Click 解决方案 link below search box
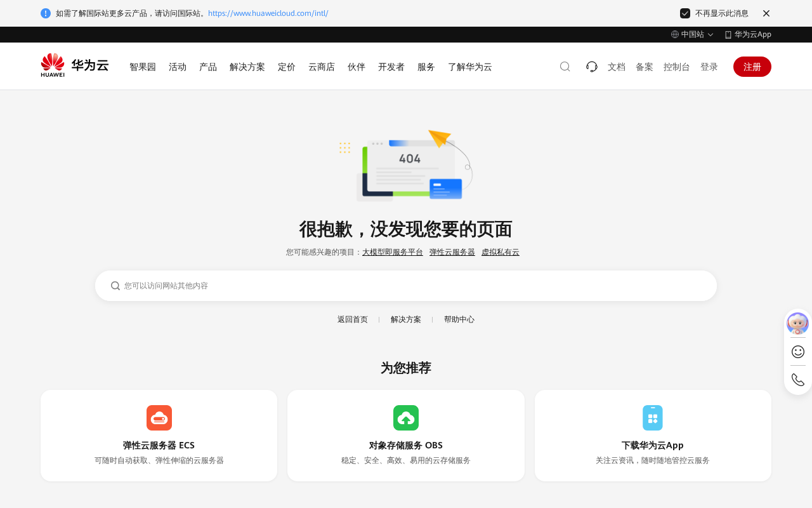Viewport: 812px width, 508px height. (x=406, y=319)
